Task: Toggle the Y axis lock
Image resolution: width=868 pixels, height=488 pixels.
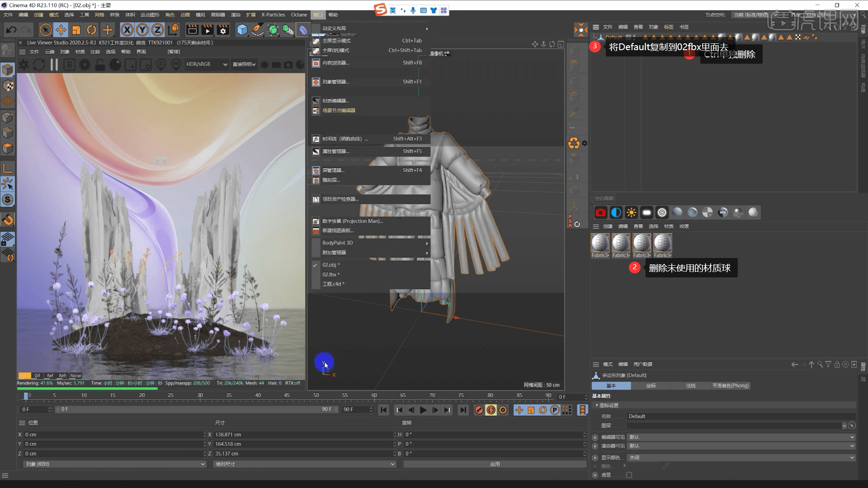Action: 142,30
